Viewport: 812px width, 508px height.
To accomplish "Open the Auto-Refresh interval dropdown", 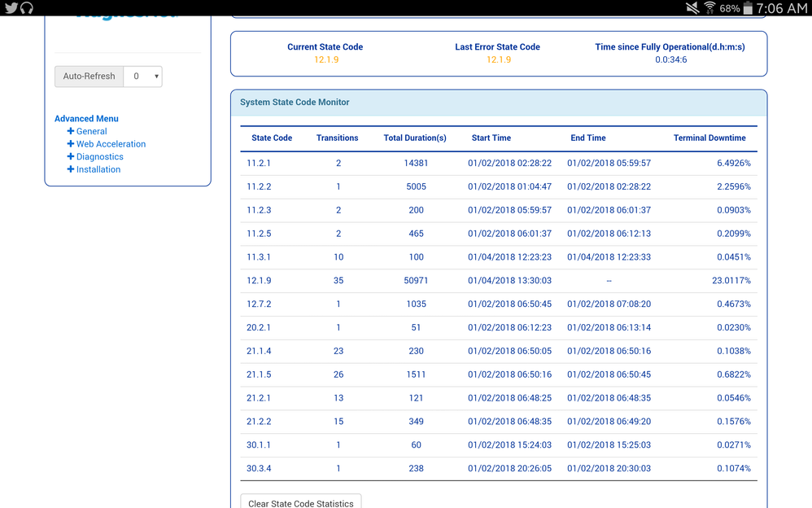I will pos(143,77).
